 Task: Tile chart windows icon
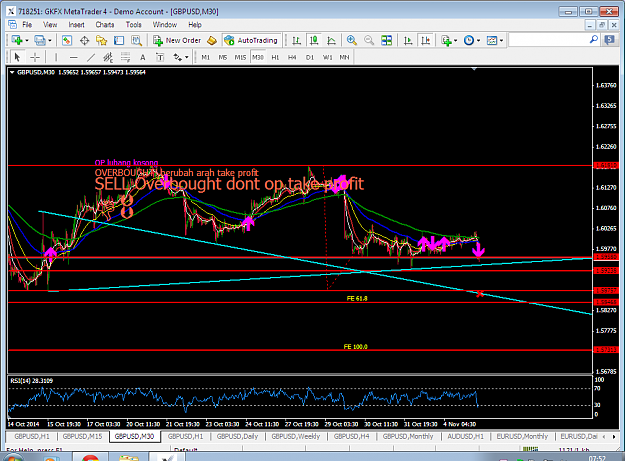(x=386, y=40)
